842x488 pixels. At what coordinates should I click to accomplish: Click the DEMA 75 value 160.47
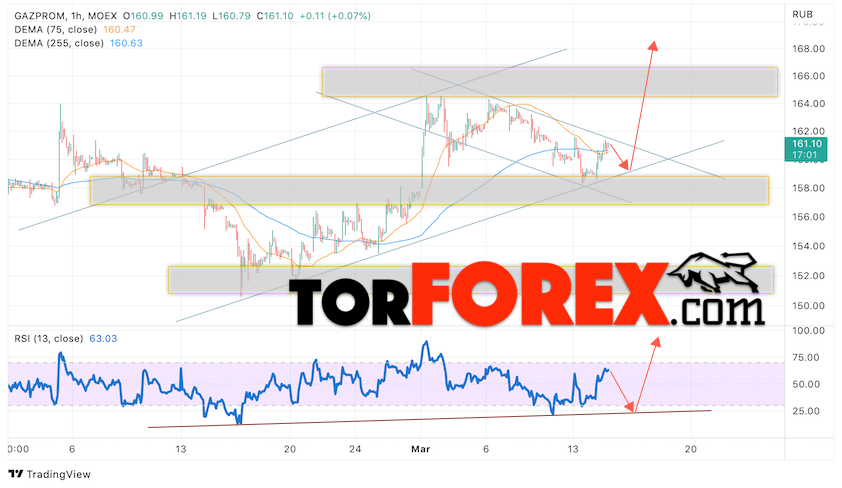tap(119, 30)
